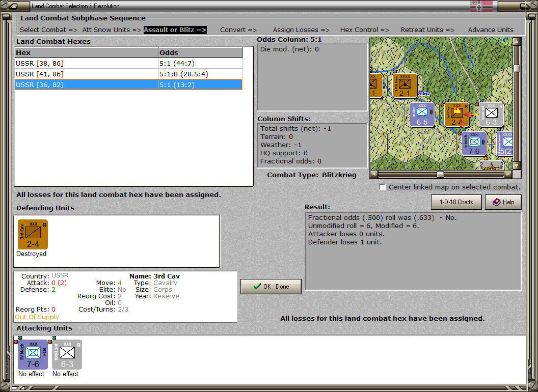Enable Center linked map on selected combat

coord(383,187)
